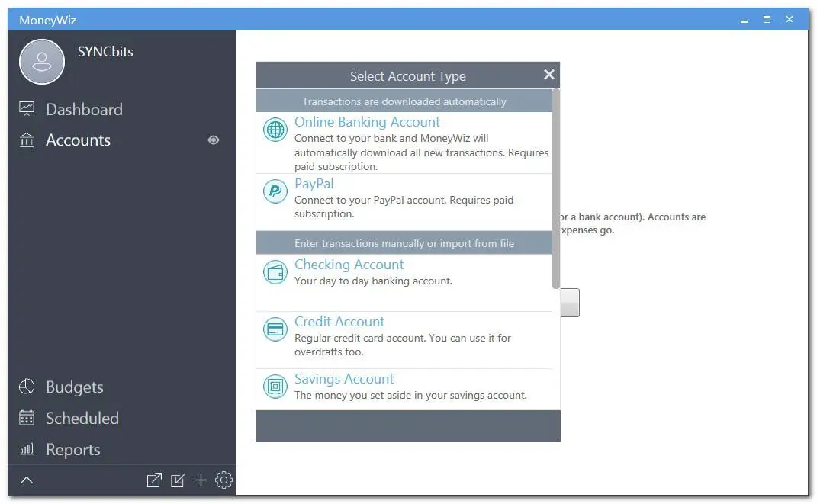Click 'The money you set aside' description
This screenshot has height=504, width=817.
pyautogui.click(x=410, y=396)
